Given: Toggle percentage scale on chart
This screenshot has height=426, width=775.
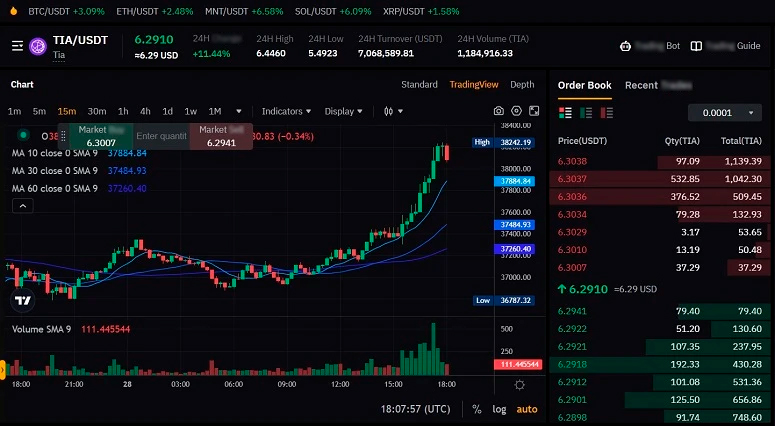Looking at the screenshot, I should (x=477, y=409).
